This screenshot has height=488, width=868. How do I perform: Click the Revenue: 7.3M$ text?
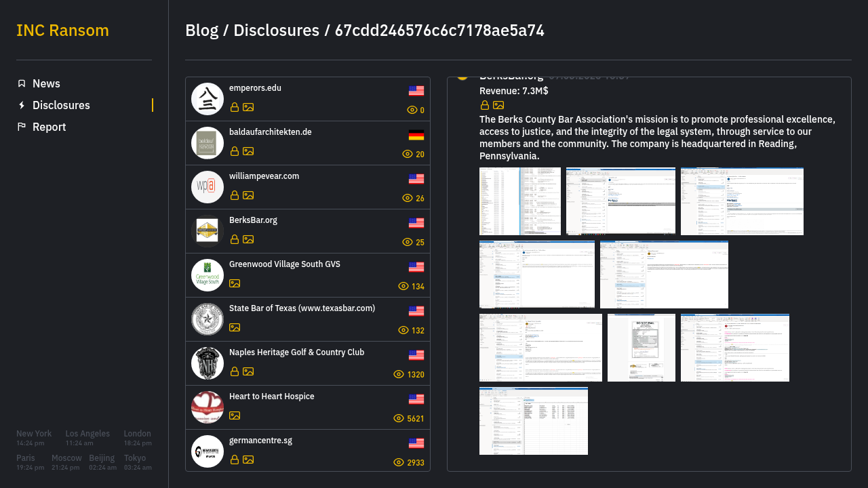(514, 91)
